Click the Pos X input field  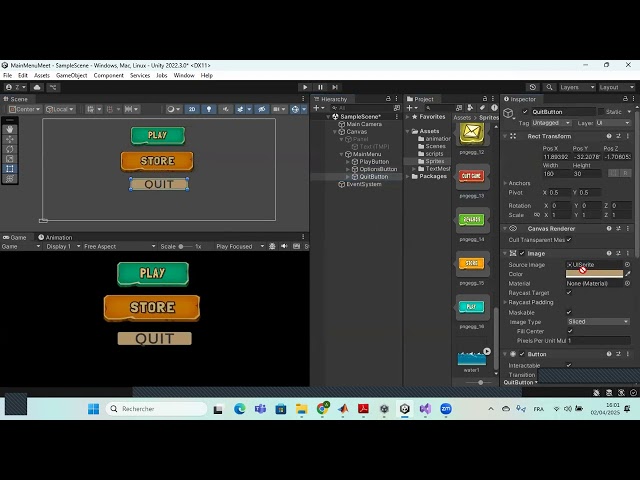[x=556, y=157]
